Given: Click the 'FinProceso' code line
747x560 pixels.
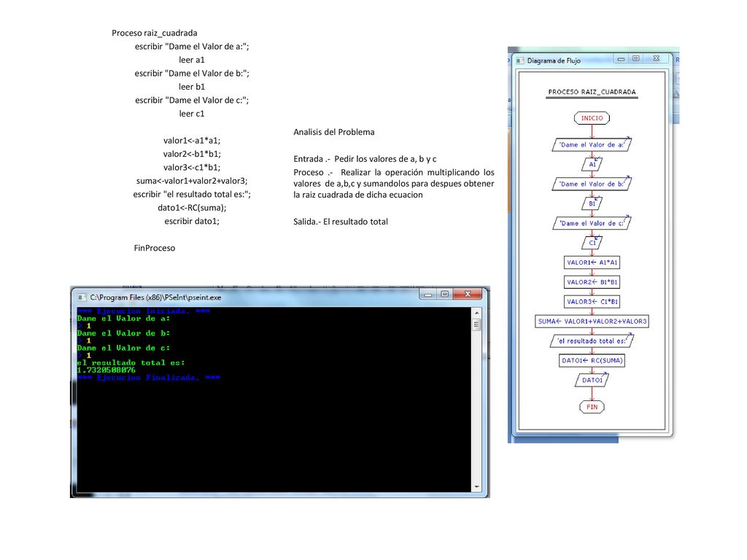Looking at the screenshot, I should pyautogui.click(x=155, y=248).
